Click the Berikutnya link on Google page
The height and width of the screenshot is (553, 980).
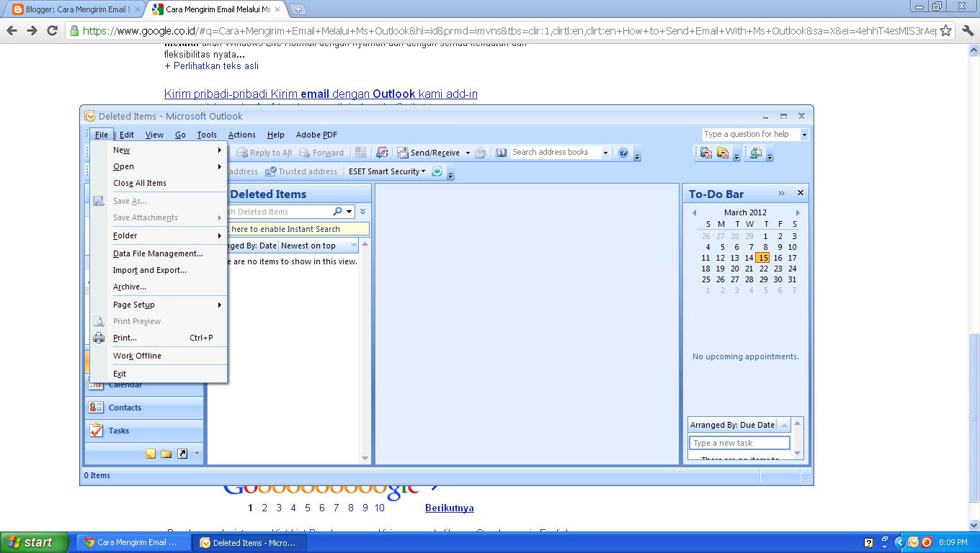point(450,508)
